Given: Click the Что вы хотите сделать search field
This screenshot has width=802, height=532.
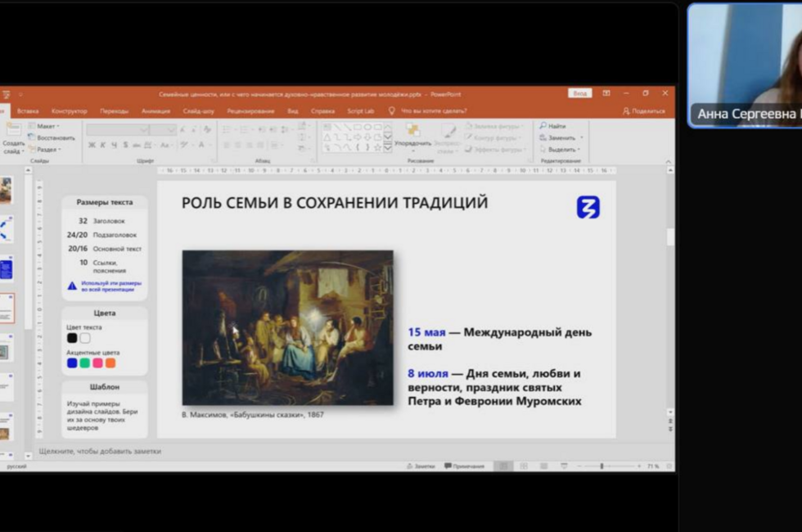Looking at the screenshot, I should point(434,111).
